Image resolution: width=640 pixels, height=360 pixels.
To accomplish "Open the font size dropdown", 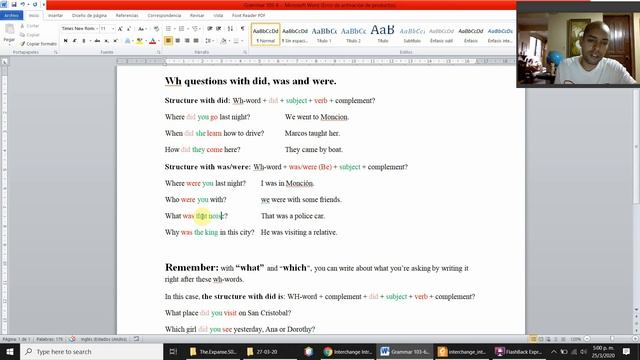I will [x=113, y=29].
